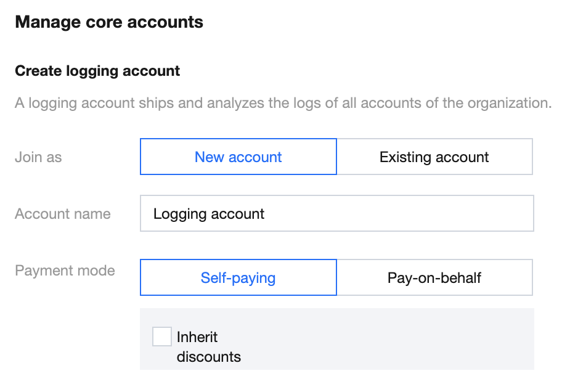Click the 'Join as' field label
Viewport: 562px width, 392px height.
[x=38, y=157]
